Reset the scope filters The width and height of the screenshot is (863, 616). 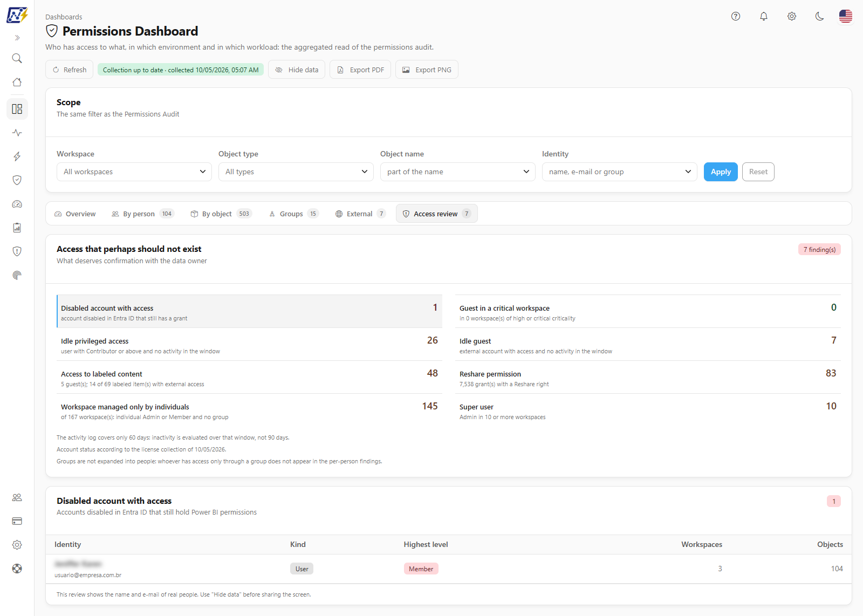(x=758, y=172)
